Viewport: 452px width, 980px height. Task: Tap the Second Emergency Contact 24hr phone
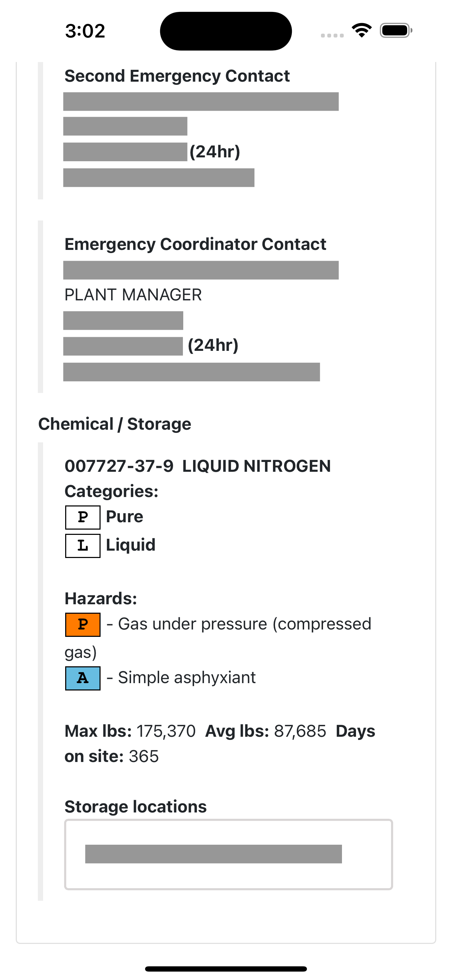point(152,152)
